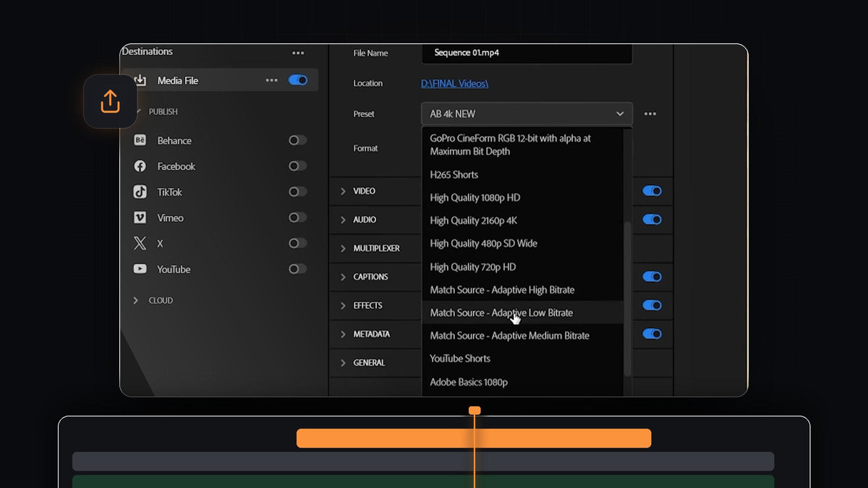Click the File Name field Sequence 01.mp4
Viewport: 868px width, 488px height.
click(527, 53)
